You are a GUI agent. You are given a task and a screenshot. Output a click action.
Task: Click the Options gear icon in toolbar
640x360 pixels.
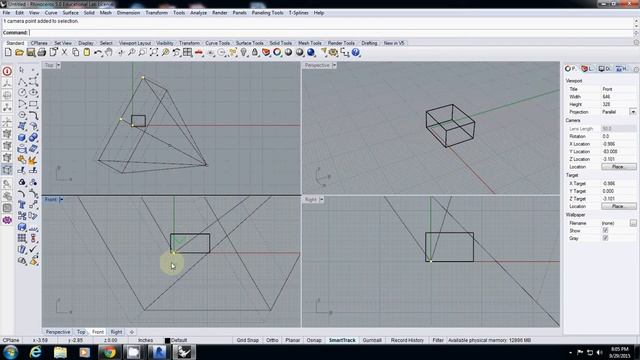333,52
